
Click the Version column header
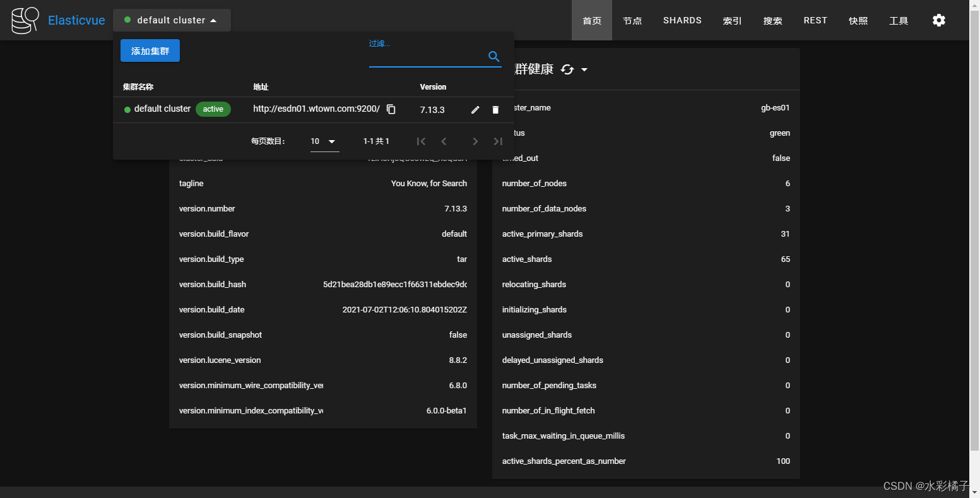click(433, 87)
